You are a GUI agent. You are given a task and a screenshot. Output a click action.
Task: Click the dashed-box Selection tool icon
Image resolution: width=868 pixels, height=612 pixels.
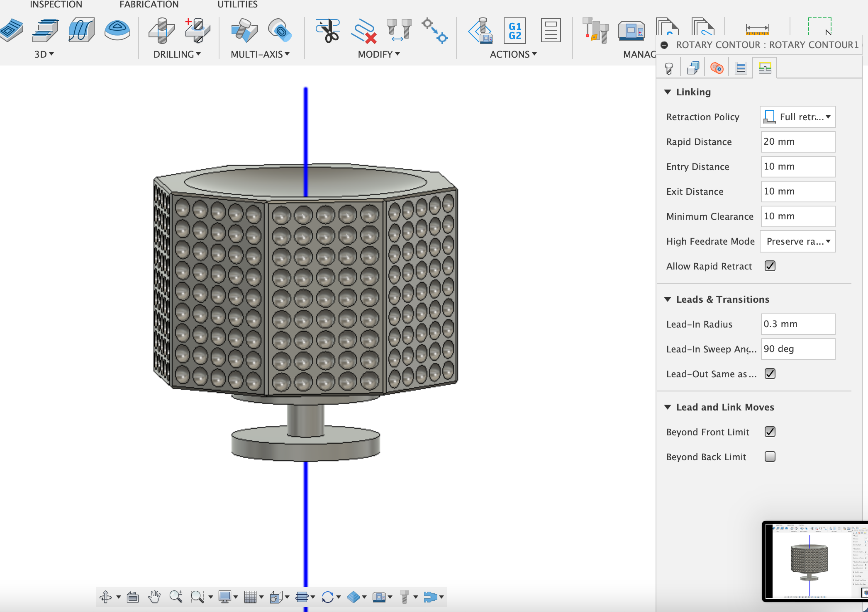click(x=820, y=27)
